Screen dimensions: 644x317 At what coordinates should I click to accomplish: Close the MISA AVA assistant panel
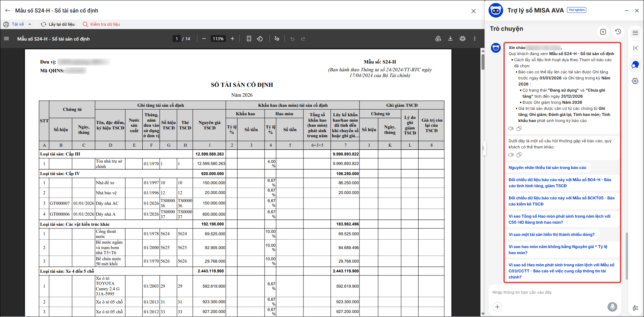coord(637,10)
